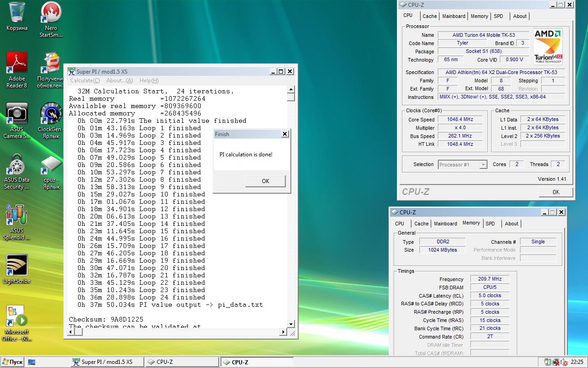Select Mainboard tab in lower CPU-Z
This screenshot has width=588, height=368.
446,224
